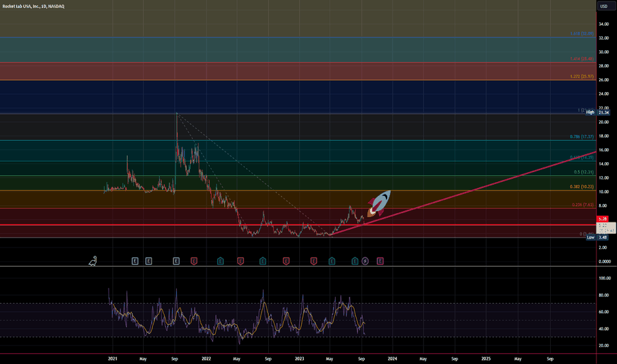The height and width of the screenshot is (364, 617).
Task: Select the 0.236 Fibonacci level label
Action: coord(583,205)
